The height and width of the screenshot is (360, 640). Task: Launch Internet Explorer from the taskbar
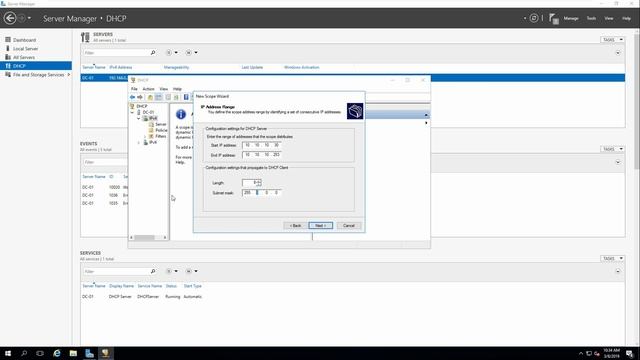57,353
